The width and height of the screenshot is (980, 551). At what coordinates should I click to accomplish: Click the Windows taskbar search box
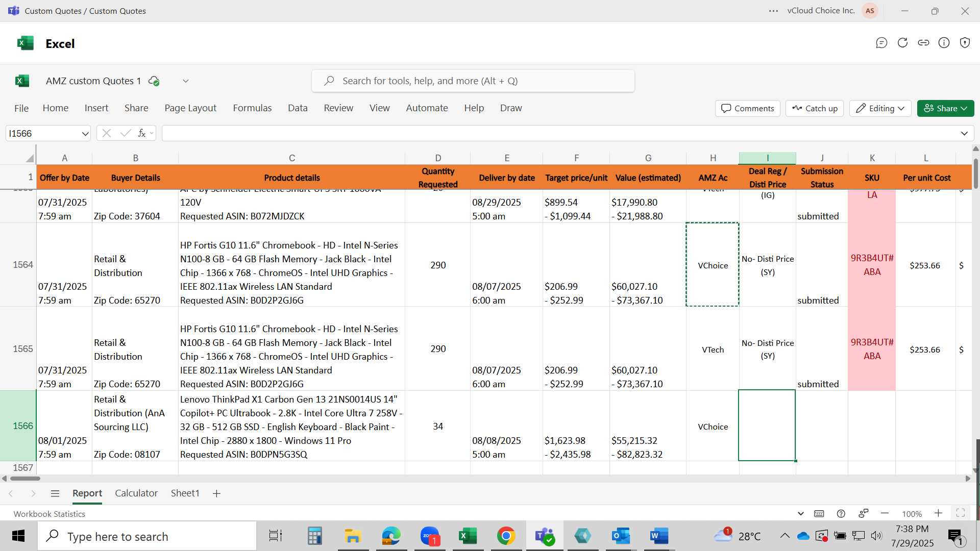[147, 536]
